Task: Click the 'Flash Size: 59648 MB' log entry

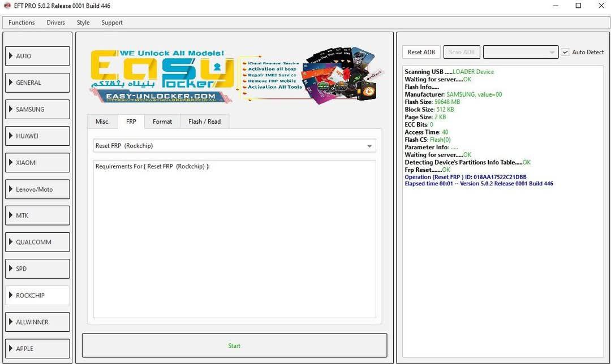Action: tap(432, 102)
